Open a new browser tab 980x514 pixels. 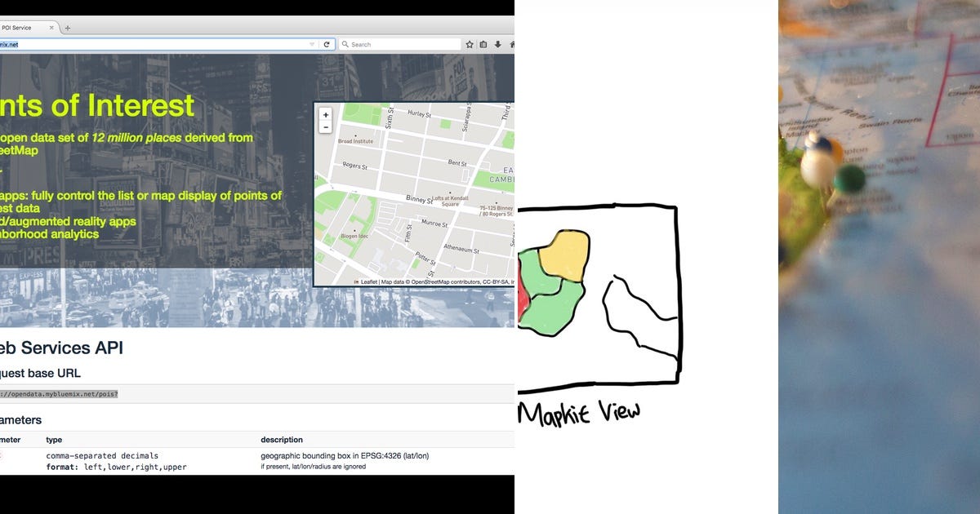[67, 27]
